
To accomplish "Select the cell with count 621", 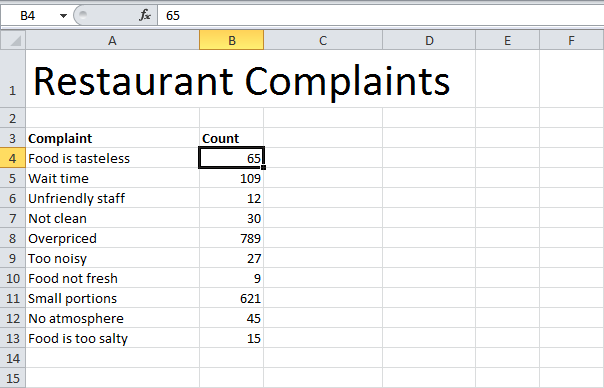I will 232,298.
